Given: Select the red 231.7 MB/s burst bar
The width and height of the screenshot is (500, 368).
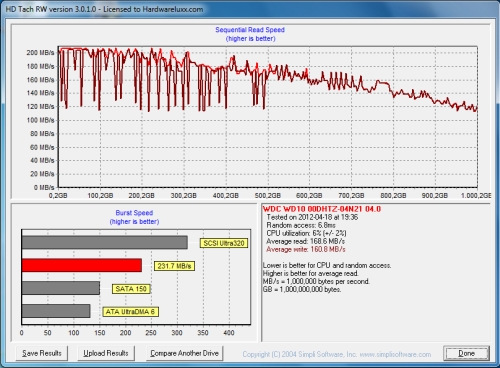Looking at the screenshot, I should coord(82,265).
